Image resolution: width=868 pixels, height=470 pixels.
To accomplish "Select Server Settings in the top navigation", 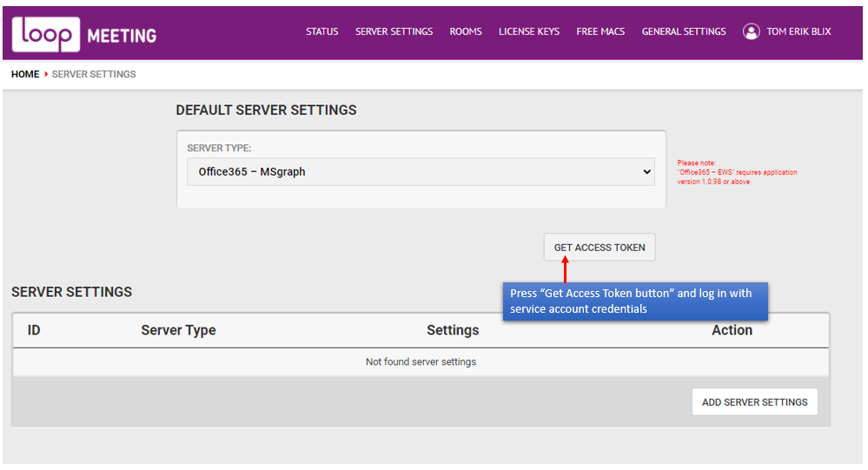I will 394,32.
